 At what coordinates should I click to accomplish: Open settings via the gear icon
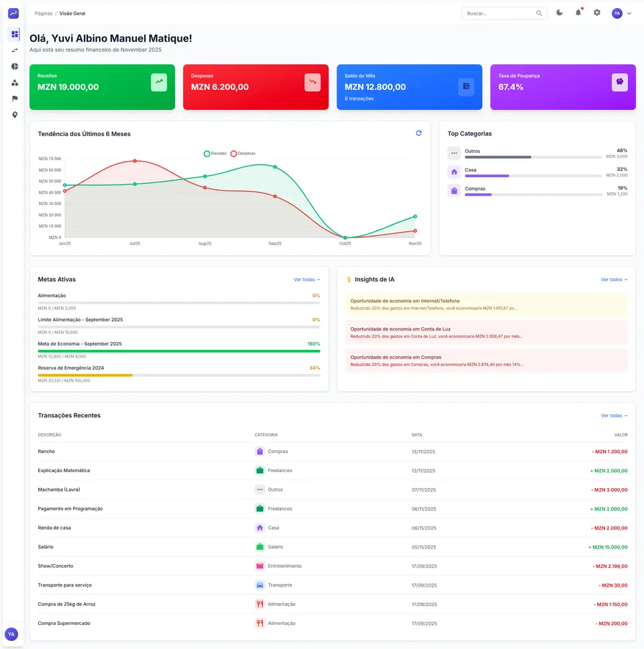point(597,13)
